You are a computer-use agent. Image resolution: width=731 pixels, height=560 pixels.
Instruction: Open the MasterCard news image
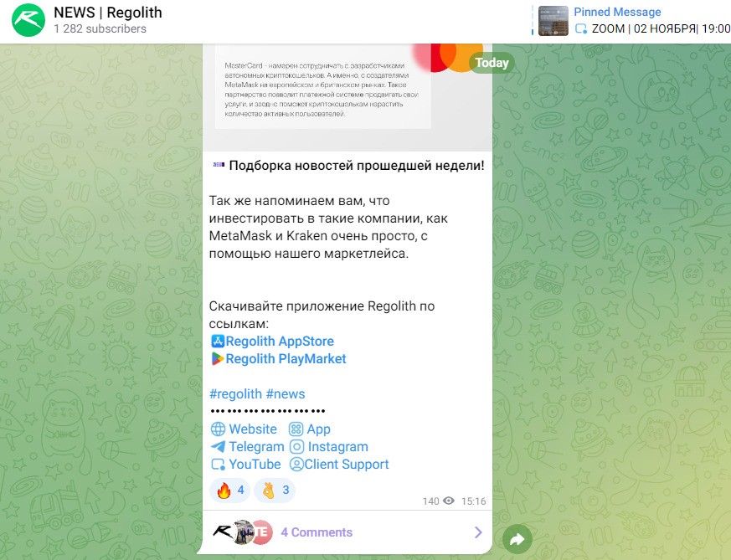pos(347,97)
